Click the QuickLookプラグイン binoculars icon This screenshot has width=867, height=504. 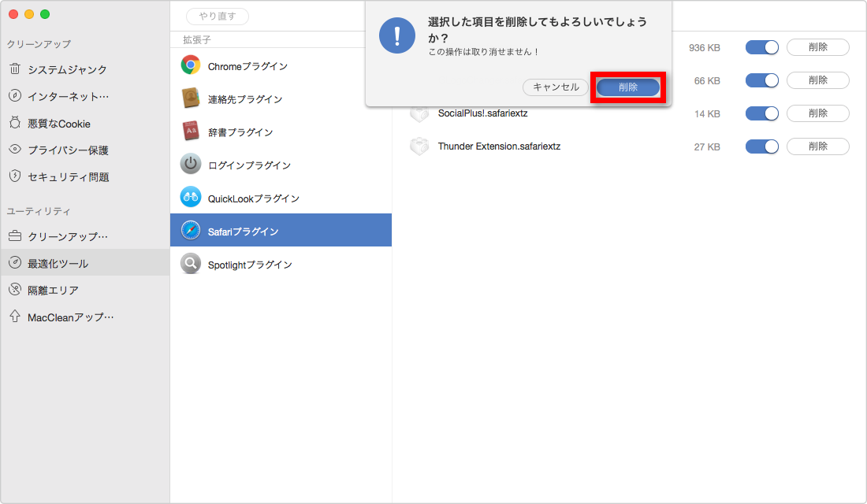coord(190,197)
